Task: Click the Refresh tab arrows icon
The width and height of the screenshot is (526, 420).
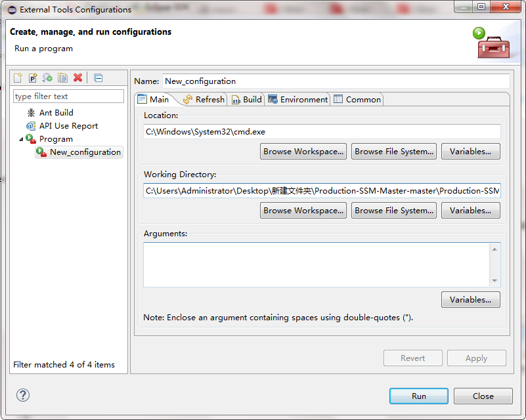Action: click(188, 99)
